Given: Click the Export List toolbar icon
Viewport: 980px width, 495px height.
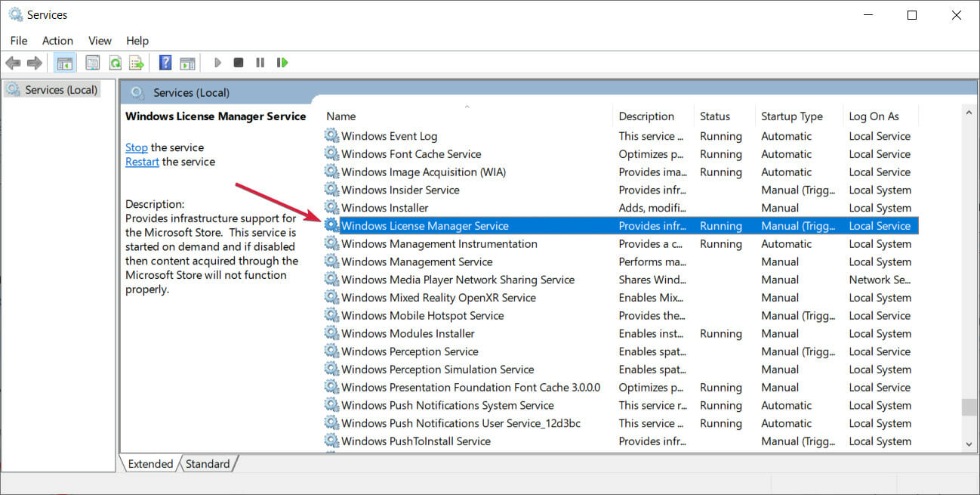Looking at the screenshot, I should click(137, 63).
